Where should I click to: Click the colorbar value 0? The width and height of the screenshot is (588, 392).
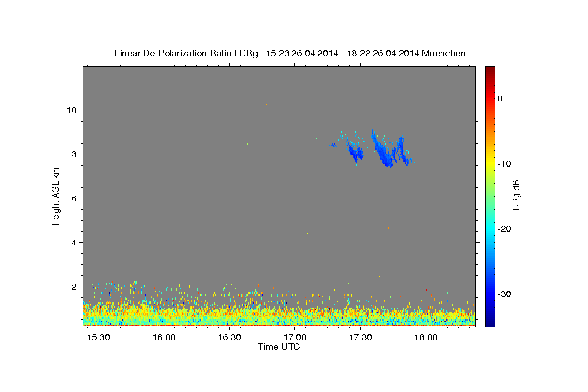pos(500,98)
